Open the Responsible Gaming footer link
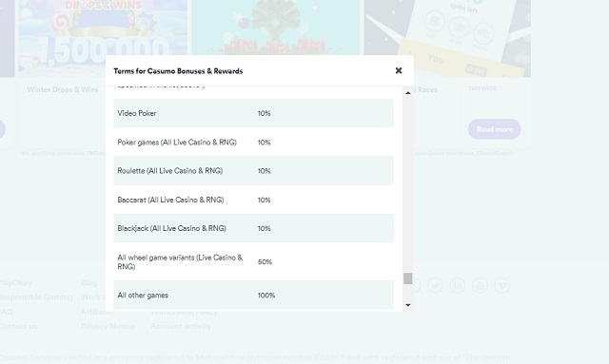Image resolution: width=609 pixels, height=364 pixels. (x=35, y=297)
